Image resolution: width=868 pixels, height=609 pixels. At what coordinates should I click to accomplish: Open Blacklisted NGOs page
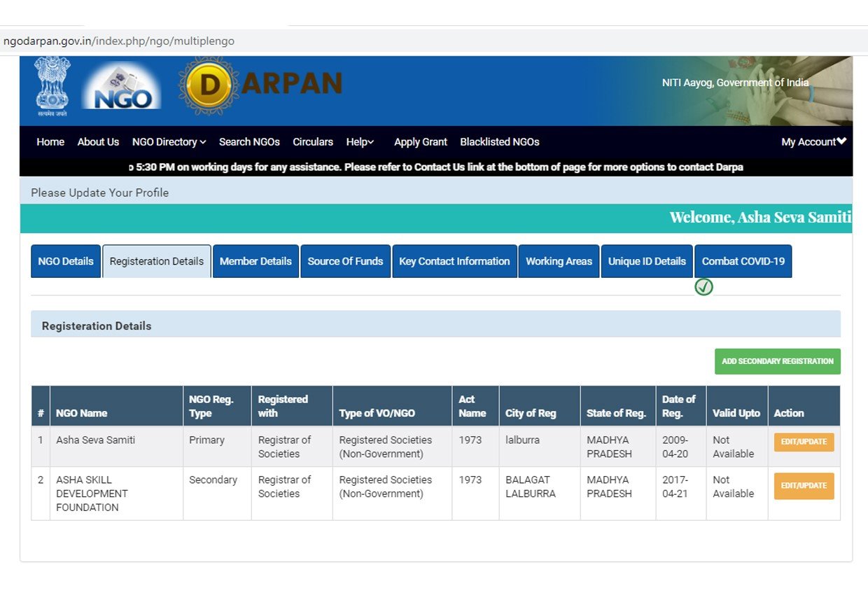[500, 142]
